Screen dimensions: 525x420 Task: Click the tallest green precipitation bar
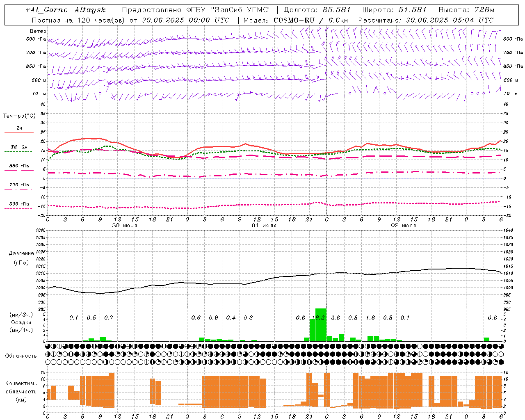(x=321, y=324)
